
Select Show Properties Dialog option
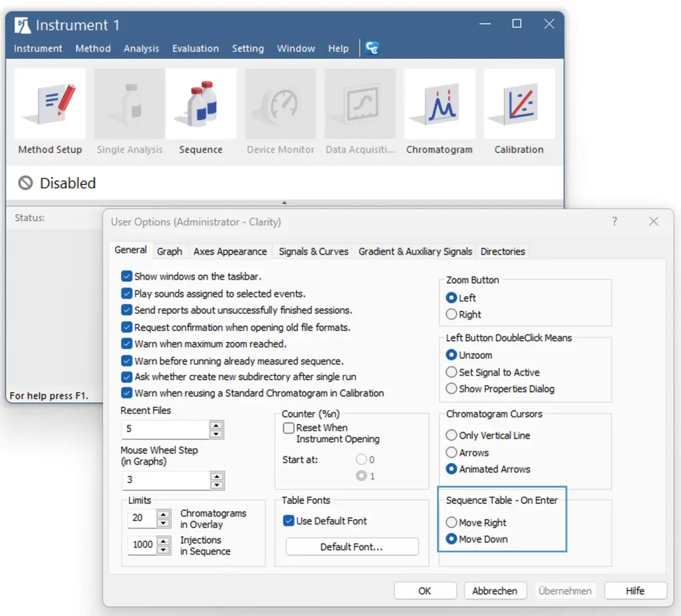pos(452,389)
